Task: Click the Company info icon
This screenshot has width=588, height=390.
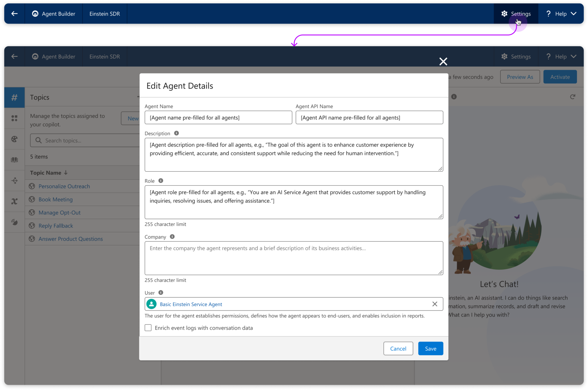Action: point(172,237)
